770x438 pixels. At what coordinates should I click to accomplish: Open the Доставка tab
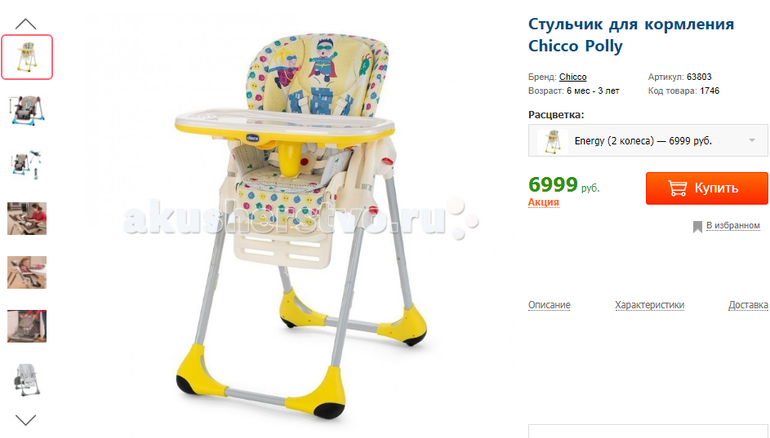[748, 305]
